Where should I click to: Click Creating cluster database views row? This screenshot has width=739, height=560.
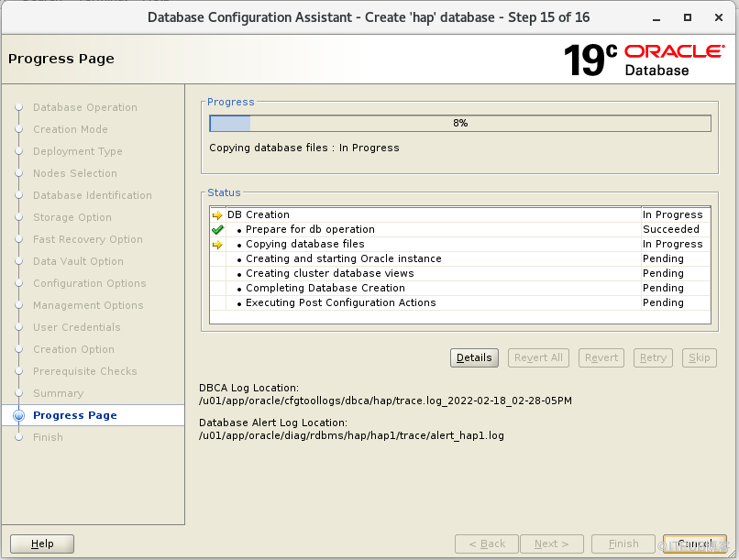(x=460, y=273)
